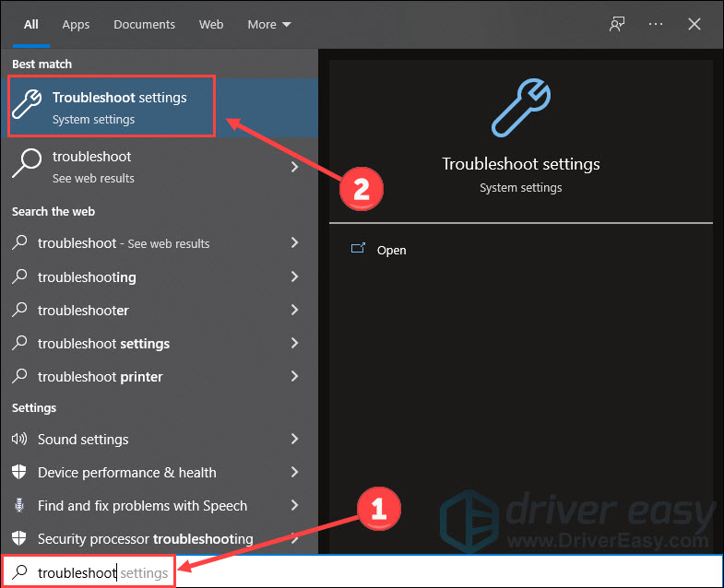The image size is (724, 588).
Task: Click the Open icon in the preview pane
Action: (x=358, y=250)
